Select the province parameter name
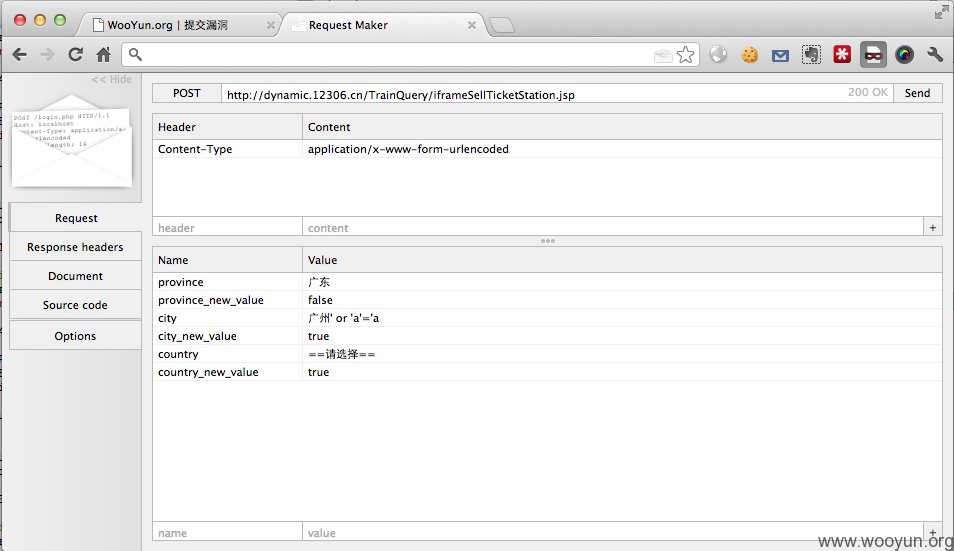The image size is (954, 551). tap(227, 282)
